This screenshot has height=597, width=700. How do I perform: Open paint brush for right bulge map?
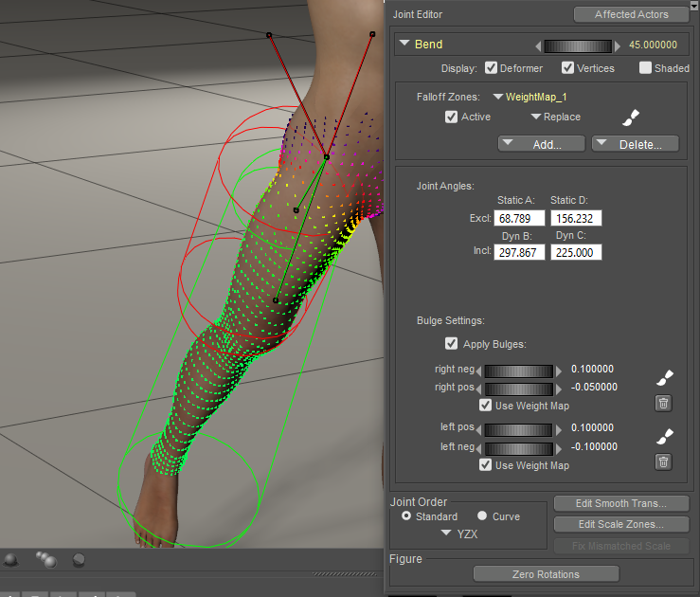click(665, 378)
